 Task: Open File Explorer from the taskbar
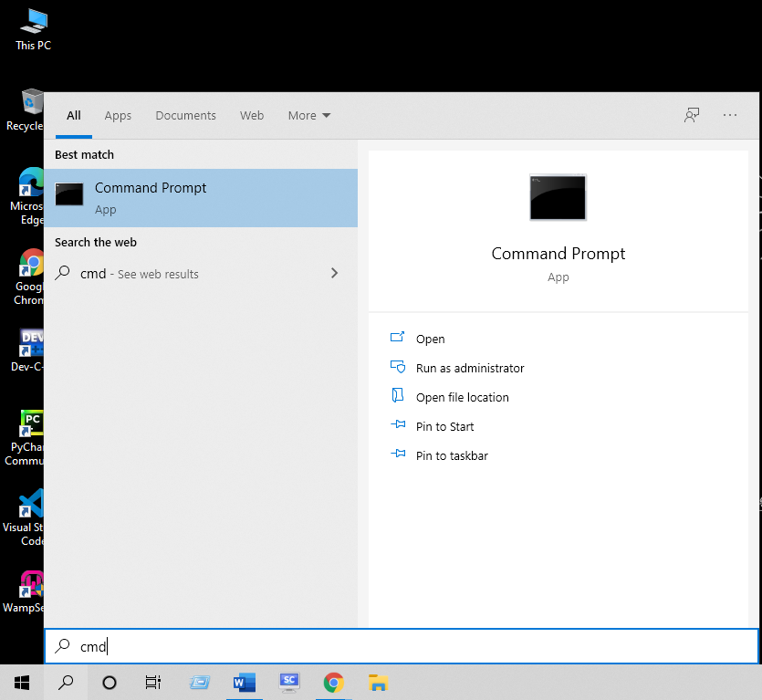pyautogui.click(x=378, y=682)
